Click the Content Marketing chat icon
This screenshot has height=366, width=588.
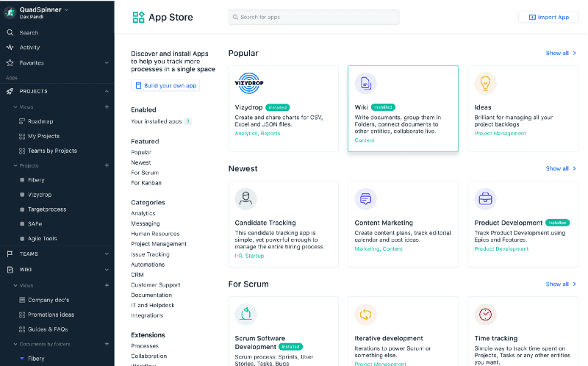365,199
